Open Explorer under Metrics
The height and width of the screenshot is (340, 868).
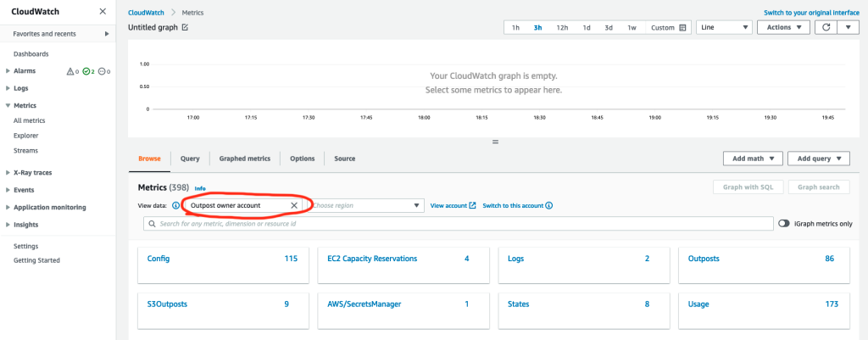tap(26, 135)
